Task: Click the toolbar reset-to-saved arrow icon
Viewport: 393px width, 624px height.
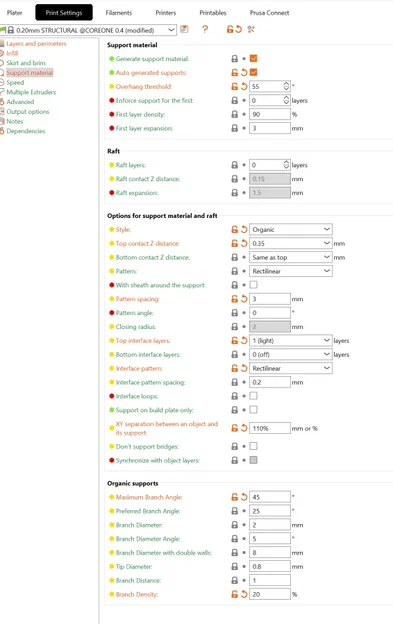Action: 238,29
